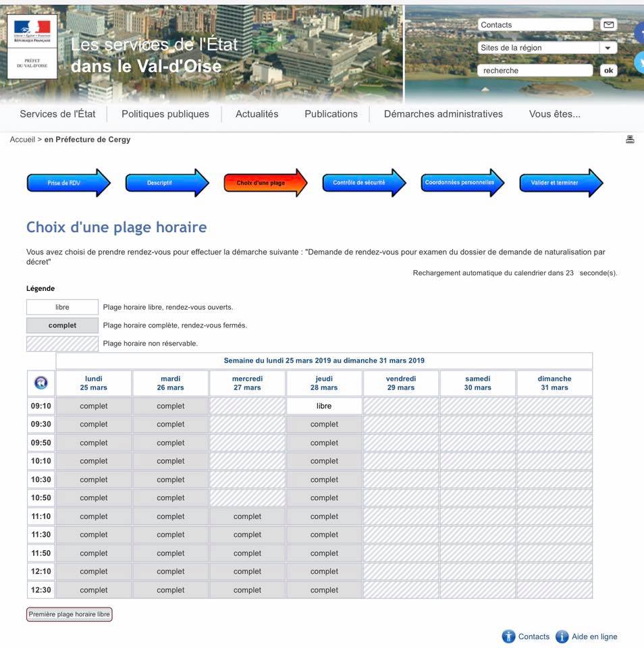Screen dimensions: 644x648
Task: Click the 11:50 time row label
Action: (41, 553)
